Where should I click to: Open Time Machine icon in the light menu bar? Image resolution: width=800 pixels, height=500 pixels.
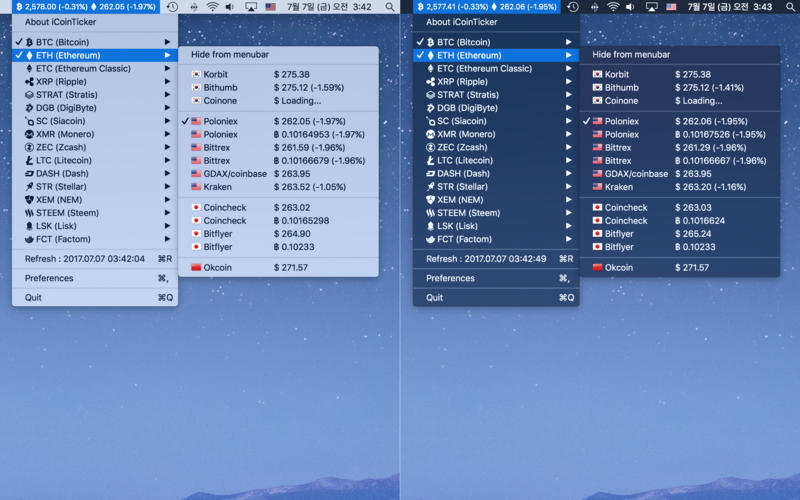pyautogui.click(x=172, y=7)
